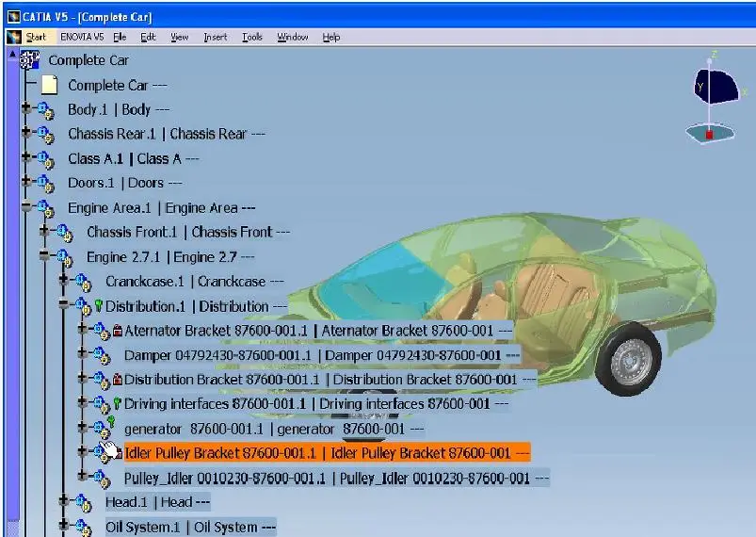Select Damper 04792430-87600-001.1 tree row
Image resolution: width=756 pixels, height=537 pixels.
(x=322, y=355)
